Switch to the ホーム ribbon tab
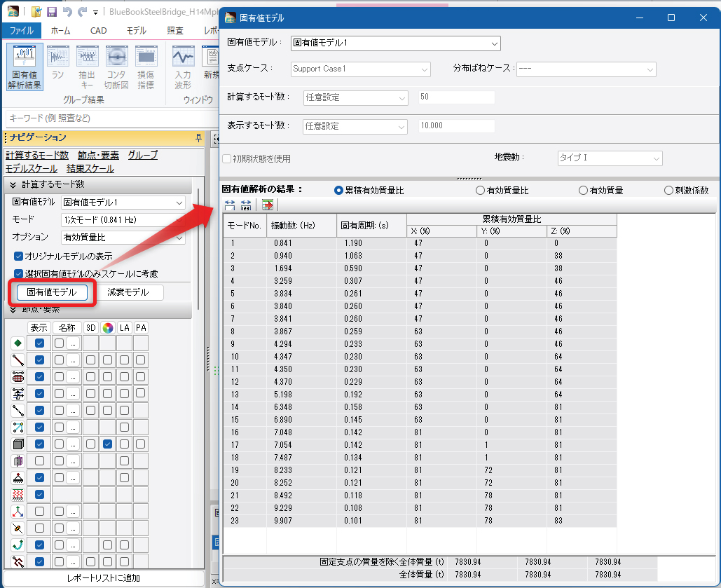The width and height of the screenshot is (721, 588). [60, 31]
